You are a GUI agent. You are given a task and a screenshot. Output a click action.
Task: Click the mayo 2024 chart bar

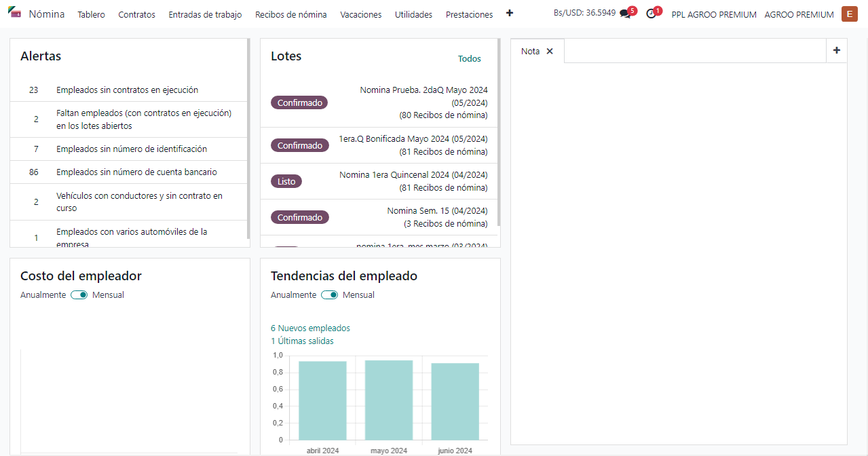389,400
